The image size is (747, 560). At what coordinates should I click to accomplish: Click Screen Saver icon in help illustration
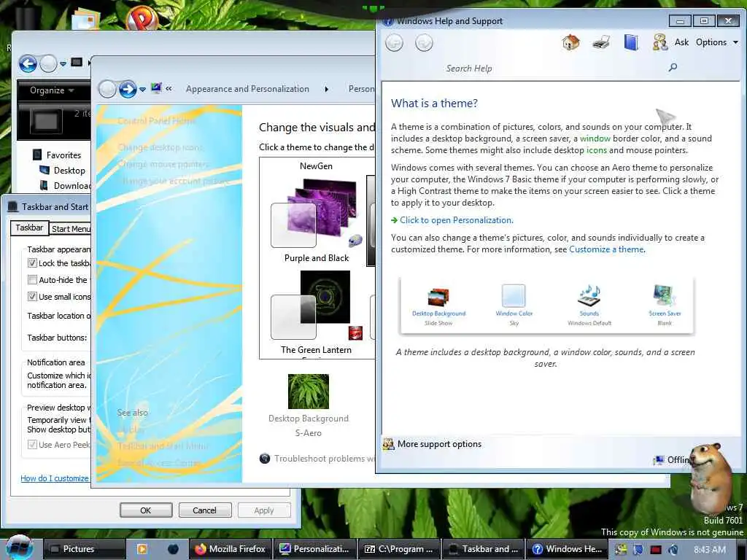(665, 296)
